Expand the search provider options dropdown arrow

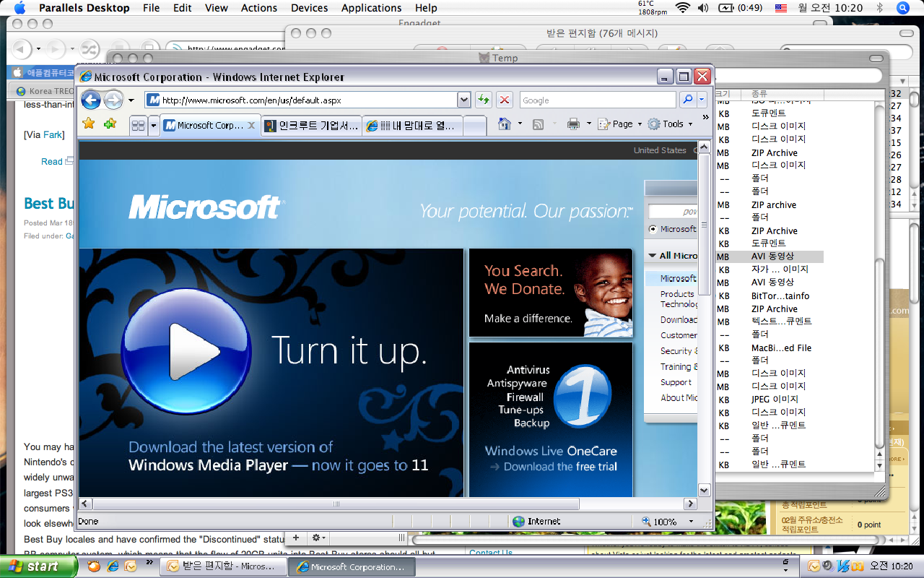tap(702, 100)
